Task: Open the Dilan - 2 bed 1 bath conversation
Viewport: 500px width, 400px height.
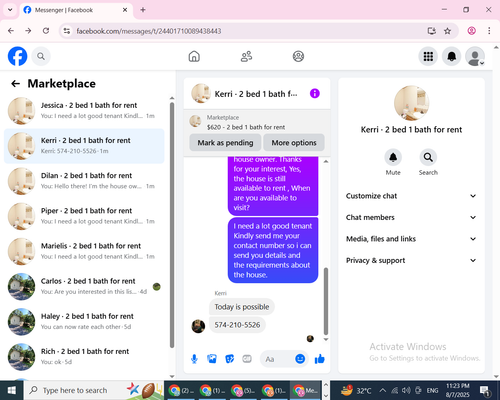Action: [84, 181]
